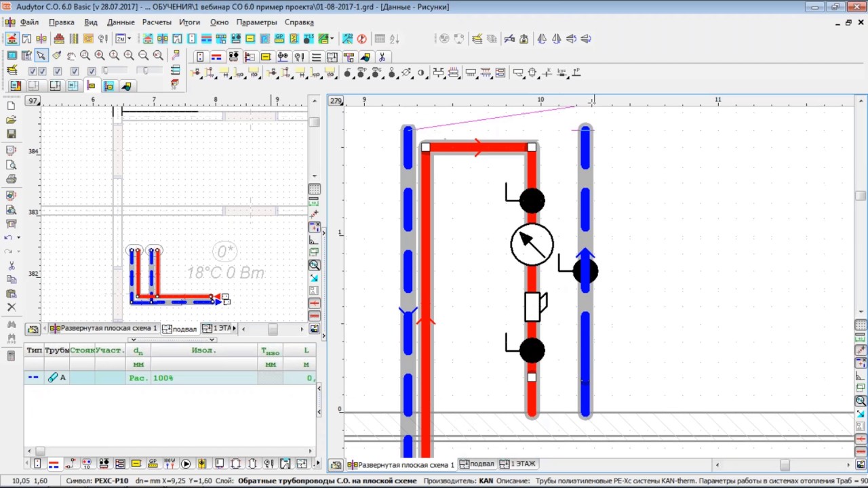
Task: Collapse table panel with left chevron expander
Action: [x=133, y=340]
